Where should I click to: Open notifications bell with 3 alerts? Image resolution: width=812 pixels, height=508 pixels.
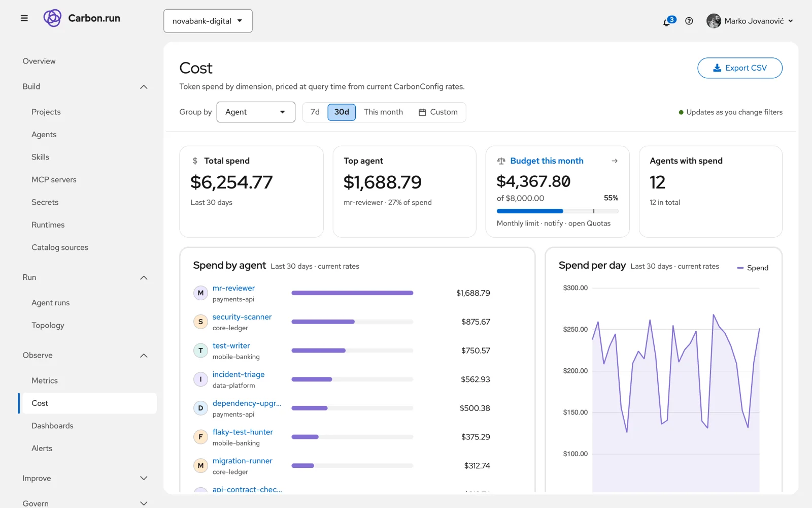tap(669, 21)
